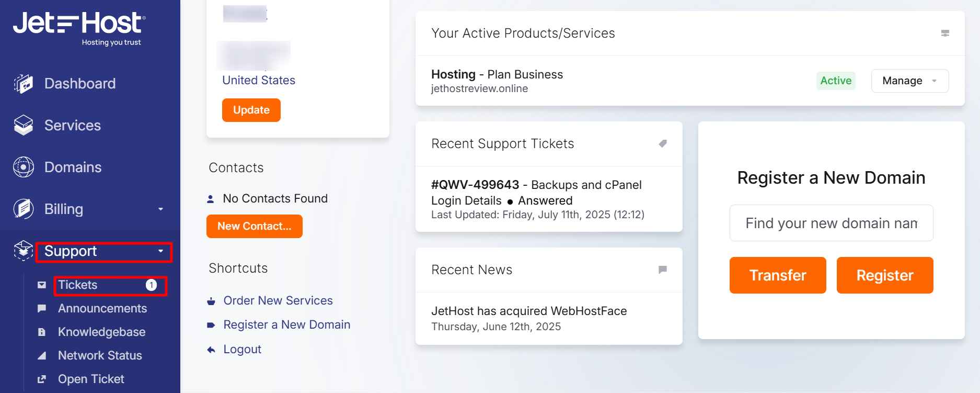The height and width of the screenshot is (393, 980).
Task: Click the New Contact button
Action: (x=255, y=226)
